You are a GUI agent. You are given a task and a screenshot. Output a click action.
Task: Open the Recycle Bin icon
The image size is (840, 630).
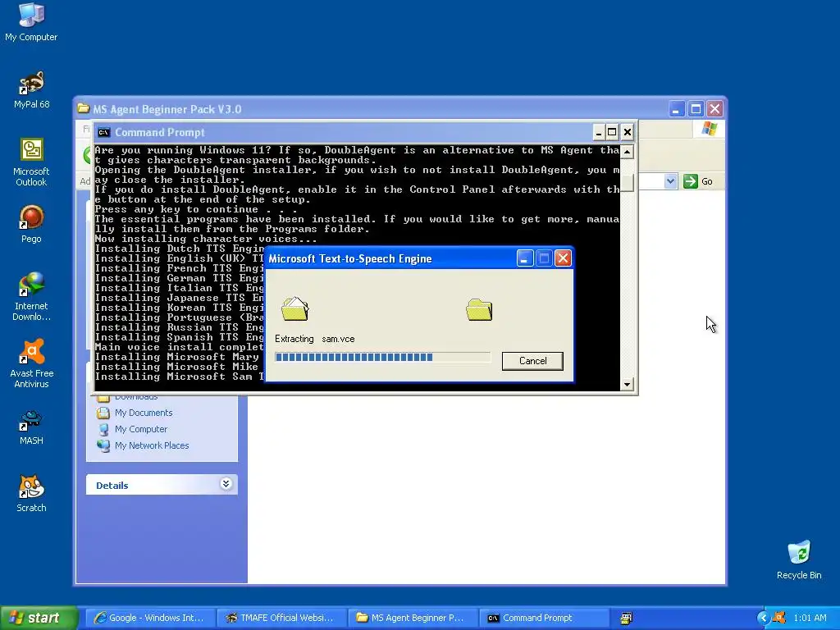click(x=799, y=560)
